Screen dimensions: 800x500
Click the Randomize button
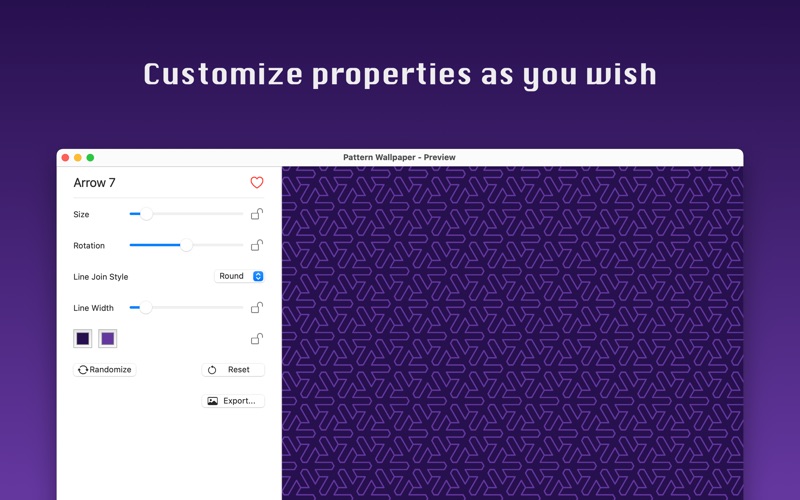(105, 369)
